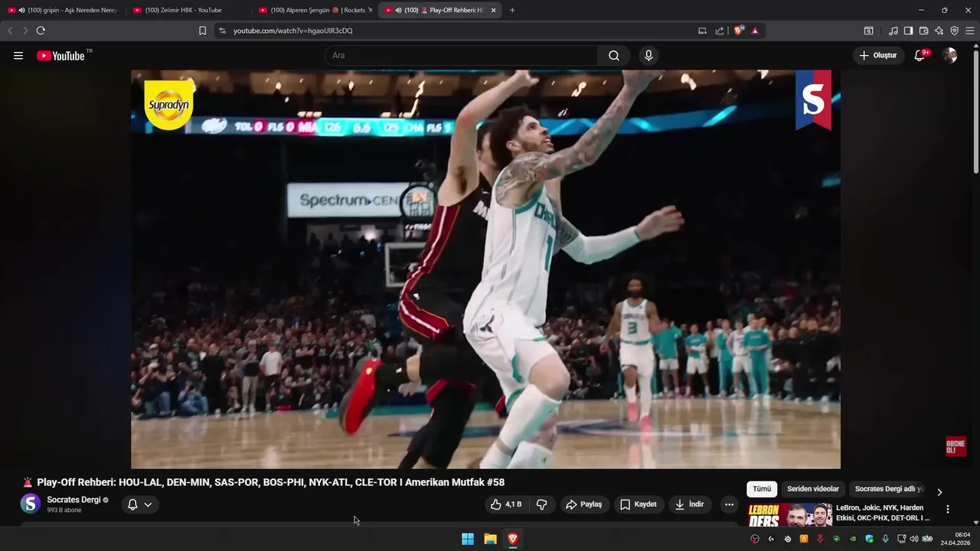Open Brave Rewards triangle icon
This screenshot has height=551, width=980.
(755, 31)
